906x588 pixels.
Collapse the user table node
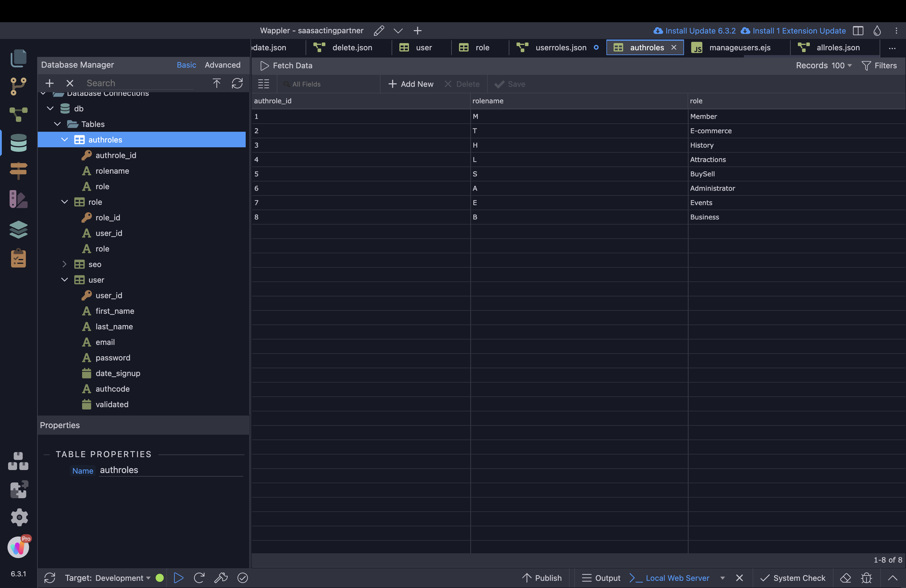tap(65, 280)
